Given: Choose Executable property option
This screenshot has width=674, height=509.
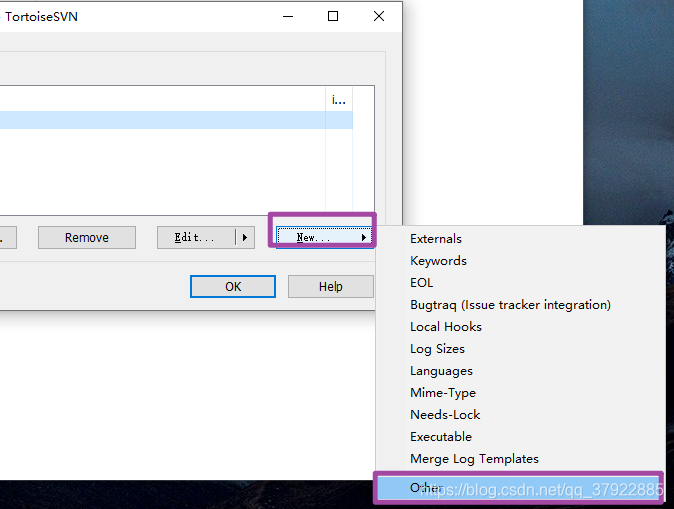Looking at the screenshot, I should point(520,436).
